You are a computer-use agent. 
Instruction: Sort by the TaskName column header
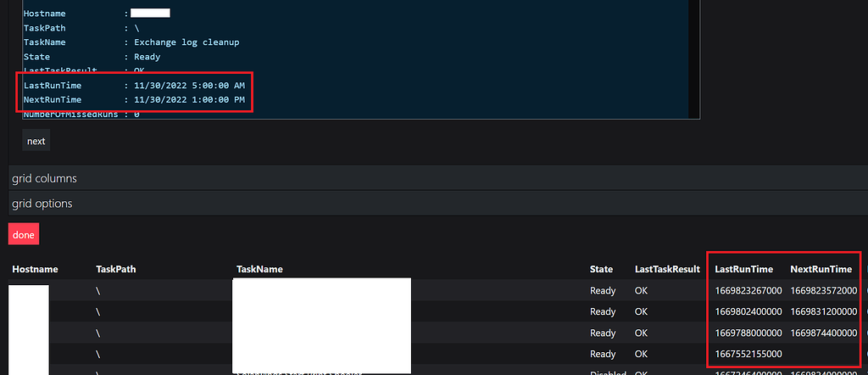click(259, 269)
